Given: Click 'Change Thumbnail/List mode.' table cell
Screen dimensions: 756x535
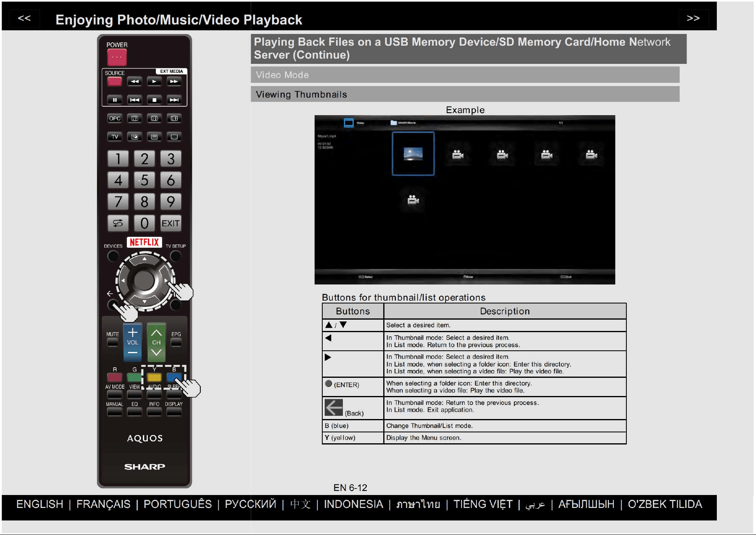Looking at the screenshot, I should [505, 426].
